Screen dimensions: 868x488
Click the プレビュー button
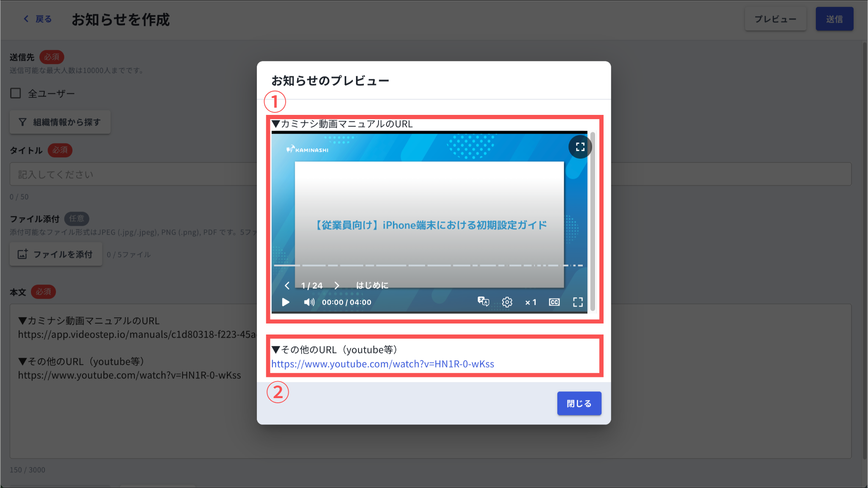tap(775, 19)
